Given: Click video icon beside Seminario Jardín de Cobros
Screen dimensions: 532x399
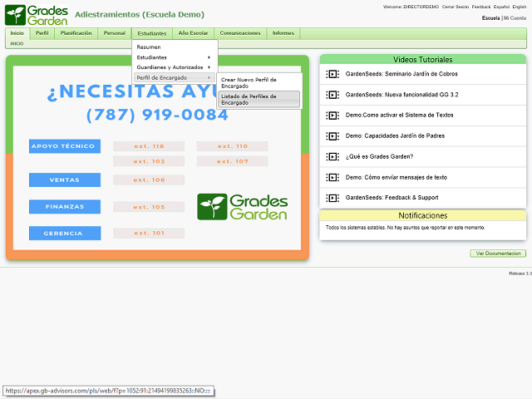Looking at the screenshot, I should [x=332, y=74].
